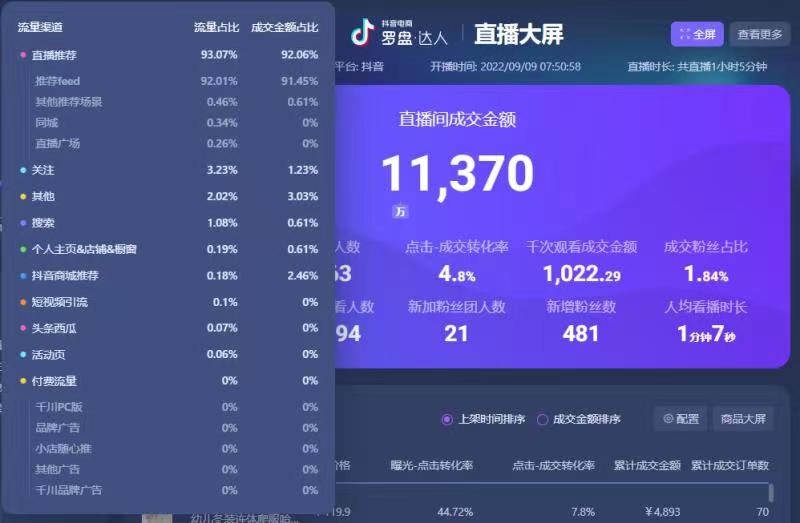Click the 93.07% traffic share value
Viewport: 800px width, 523px height.
(219, 55)
